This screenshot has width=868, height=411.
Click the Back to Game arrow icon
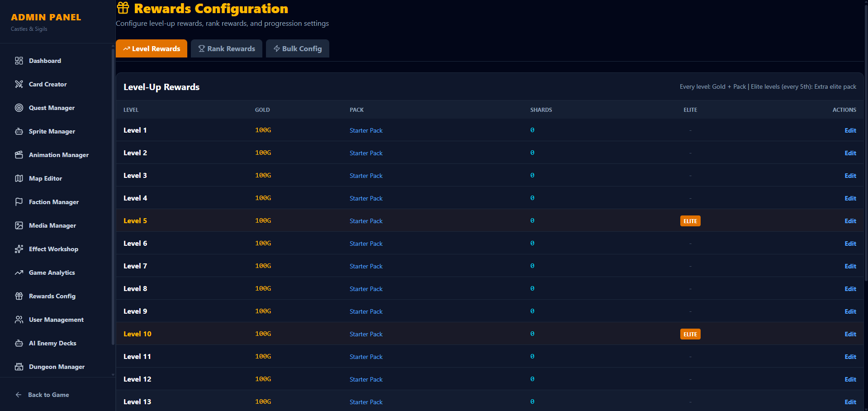[x=19, y=395]
